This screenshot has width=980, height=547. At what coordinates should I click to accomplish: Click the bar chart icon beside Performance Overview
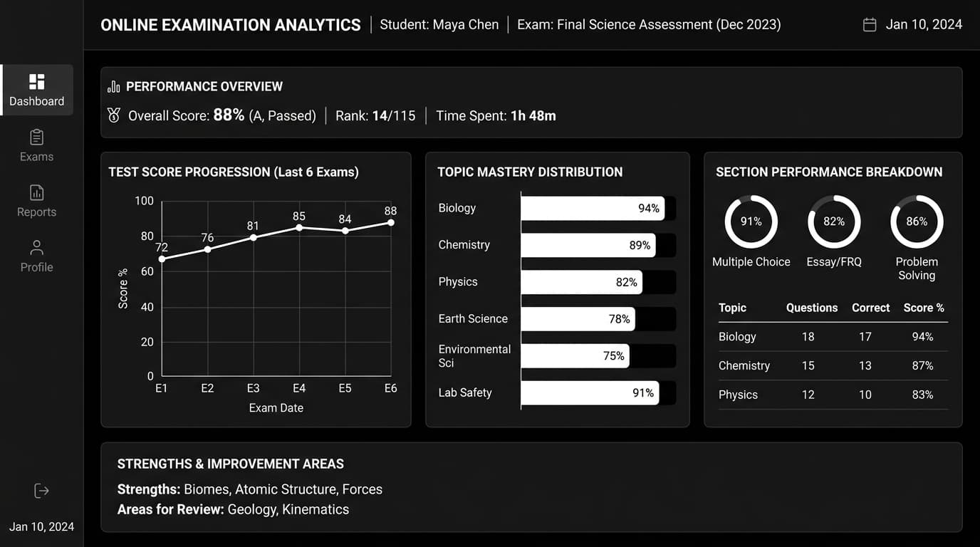tap(113, 87)
